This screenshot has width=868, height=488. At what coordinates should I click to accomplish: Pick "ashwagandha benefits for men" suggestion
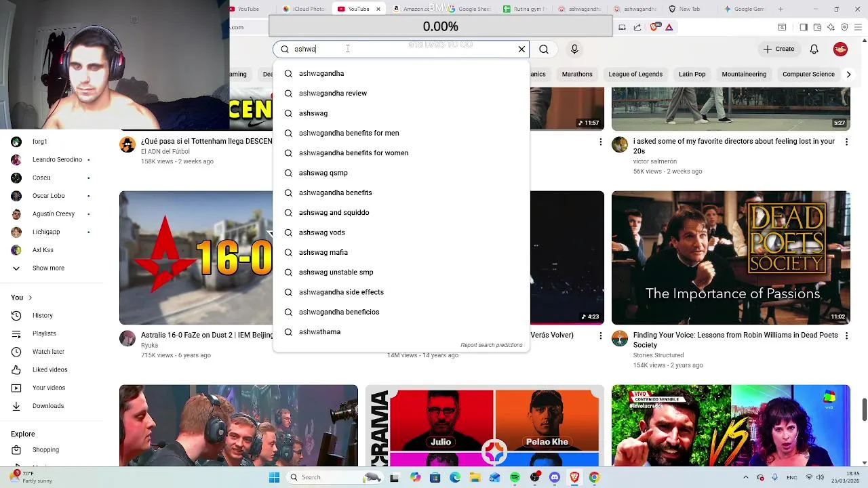coord(401,133)
